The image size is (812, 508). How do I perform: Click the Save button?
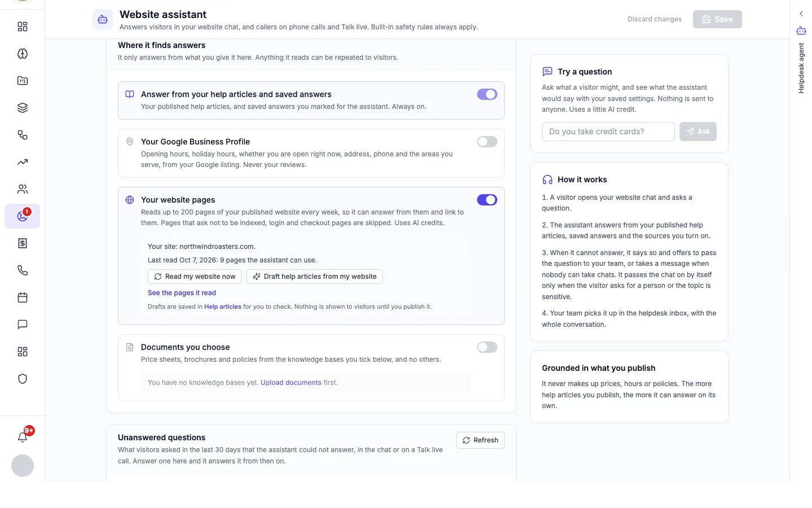pos(717,19)
